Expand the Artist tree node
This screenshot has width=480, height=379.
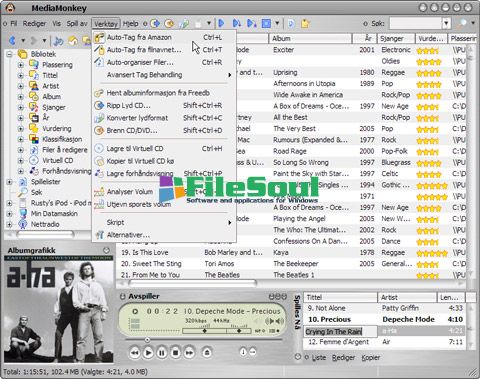tap(21, 86)
